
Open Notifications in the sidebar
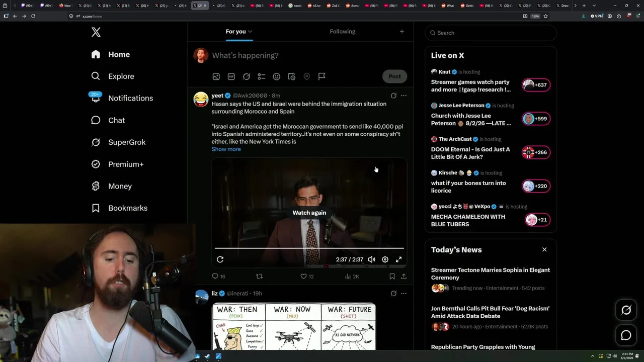click(122, 98)
